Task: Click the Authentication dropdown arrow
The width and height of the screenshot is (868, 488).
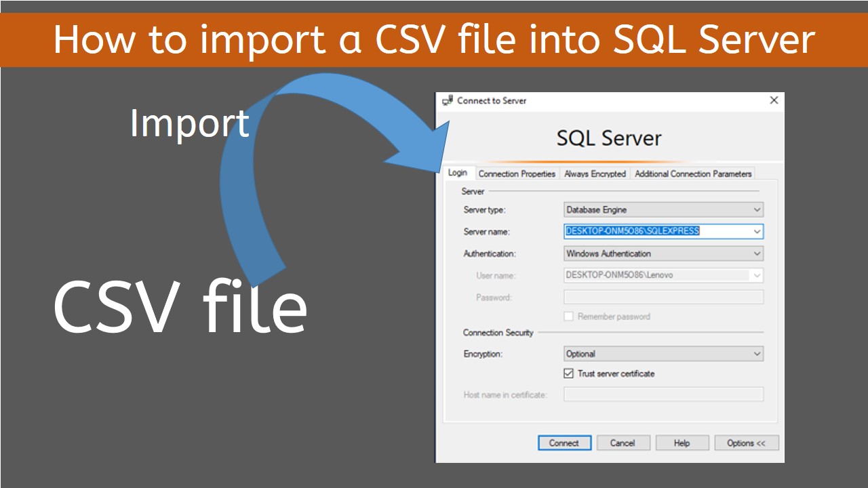Action: click(x=757, y=253)
